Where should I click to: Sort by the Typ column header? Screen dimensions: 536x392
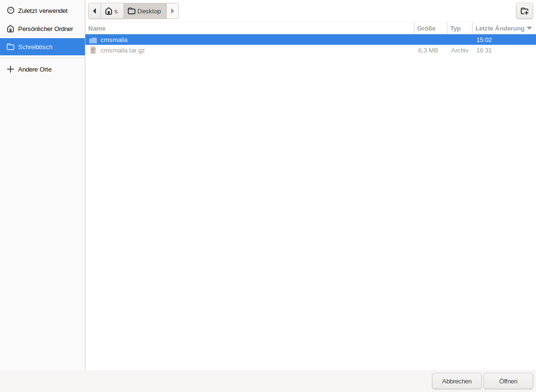[455, 29]
